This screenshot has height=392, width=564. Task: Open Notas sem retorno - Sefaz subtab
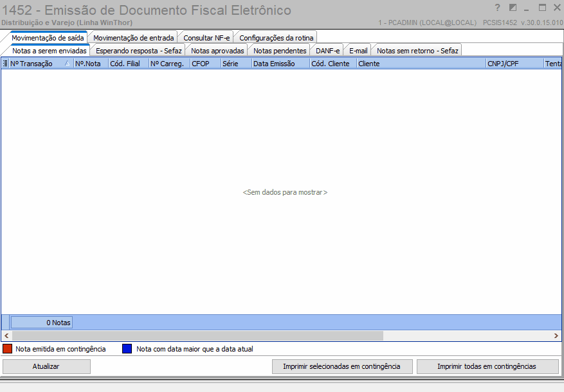(417, 51)
